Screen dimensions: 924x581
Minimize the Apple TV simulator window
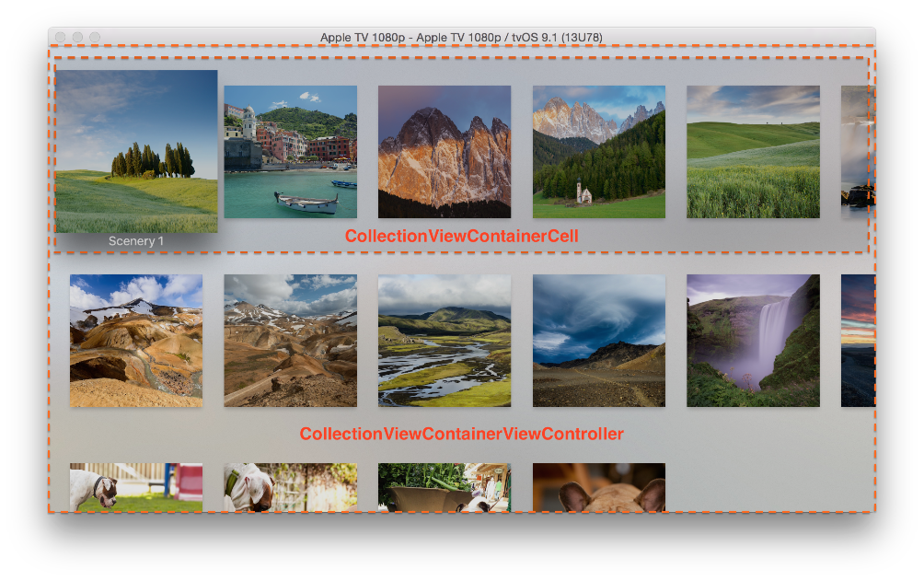(77, 37)
